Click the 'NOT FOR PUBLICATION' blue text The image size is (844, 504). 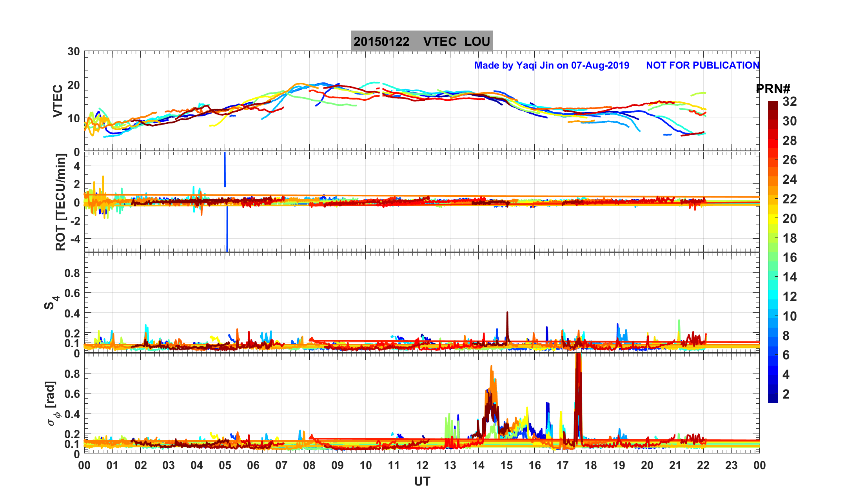coord(702,65)
